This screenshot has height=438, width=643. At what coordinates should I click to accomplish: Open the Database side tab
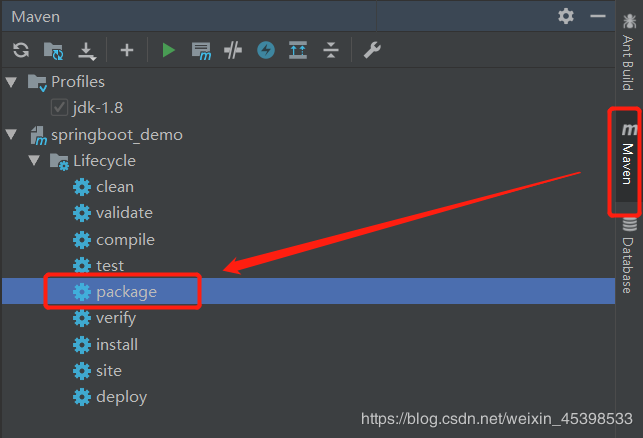point(629,256)
